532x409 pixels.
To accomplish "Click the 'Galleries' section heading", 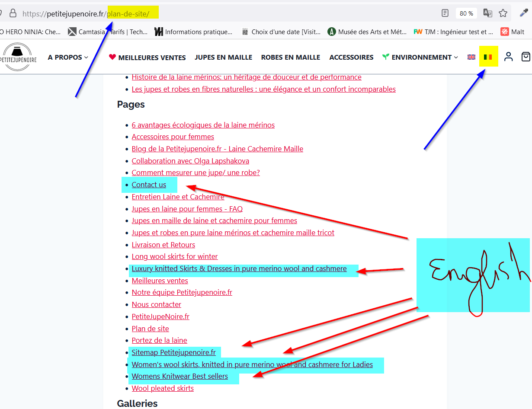I will [x=138, y=403].
